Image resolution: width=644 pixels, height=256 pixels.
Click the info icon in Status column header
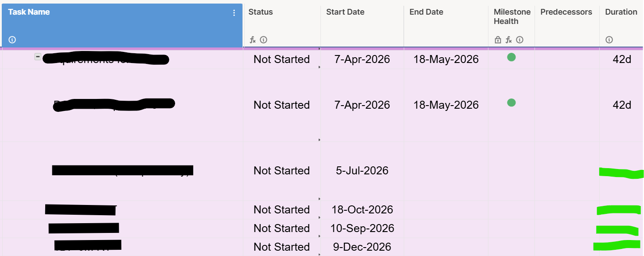[x=264, y=40]
